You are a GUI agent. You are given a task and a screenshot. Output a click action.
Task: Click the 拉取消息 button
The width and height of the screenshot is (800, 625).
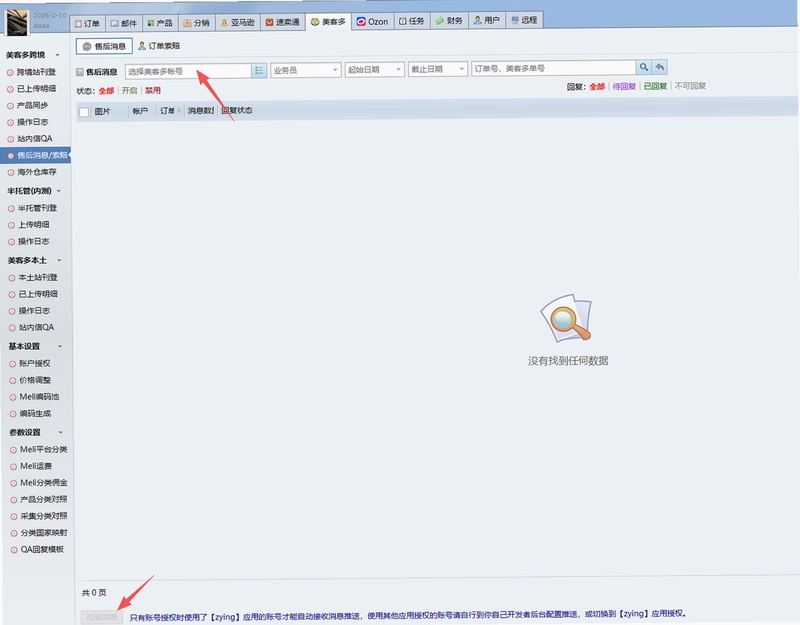pyautogui.click(x=102, y=617)
